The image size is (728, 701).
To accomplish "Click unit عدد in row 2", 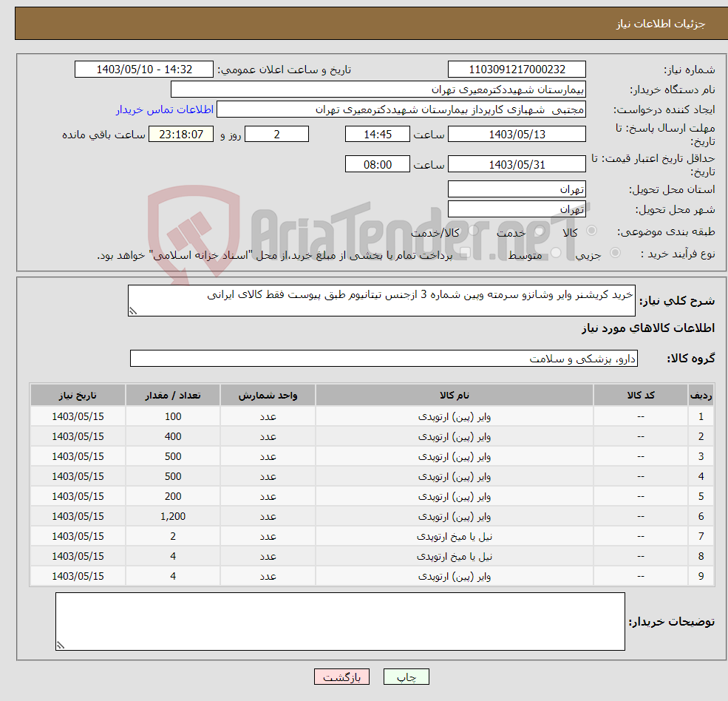I will pyautogui.click(x=268, y=437).
